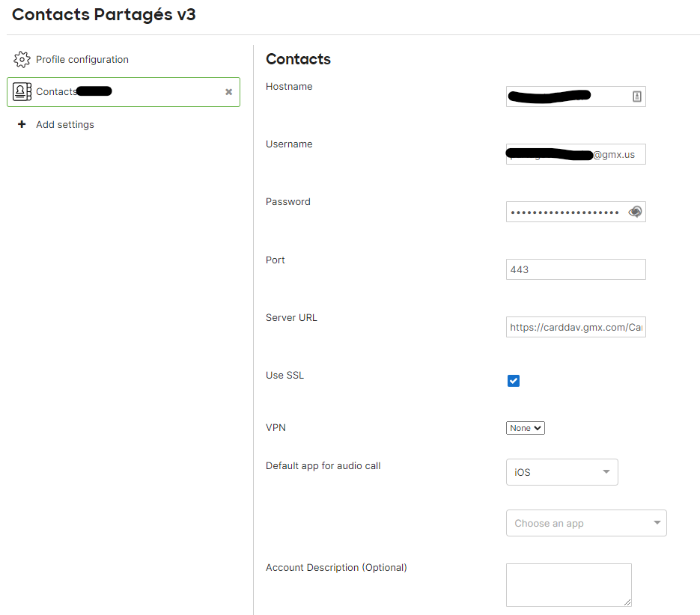Click the plus icon next to Add settings
The image size is (700, 615).
(x=22, y=124)
